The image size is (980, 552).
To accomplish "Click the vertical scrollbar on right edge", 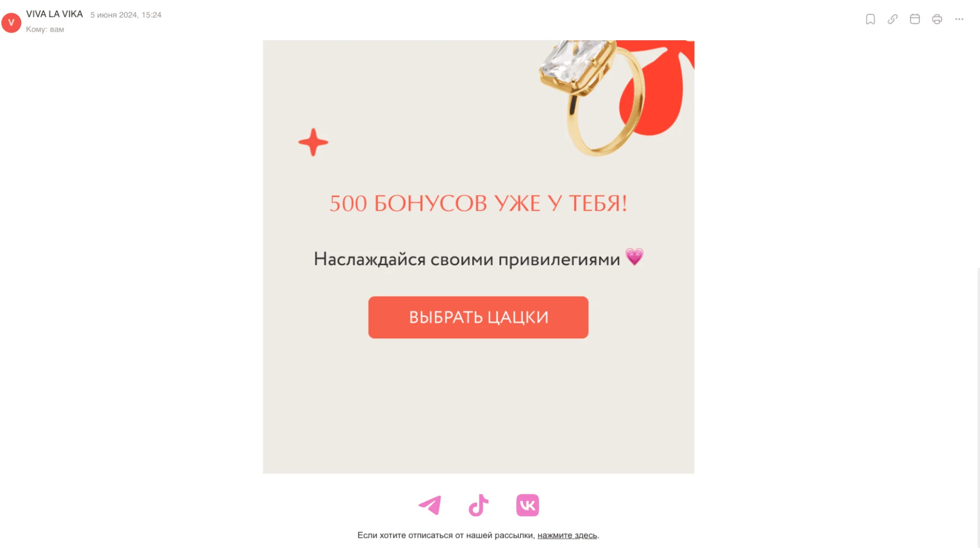I will 978,407.
